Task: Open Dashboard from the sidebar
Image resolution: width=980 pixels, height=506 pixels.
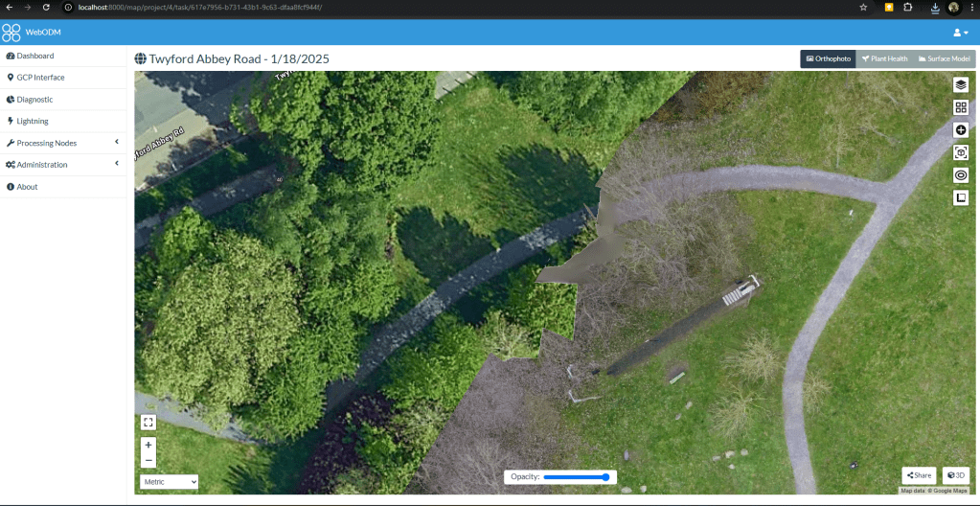Action: pyautogui.click(x=34, y=56)
